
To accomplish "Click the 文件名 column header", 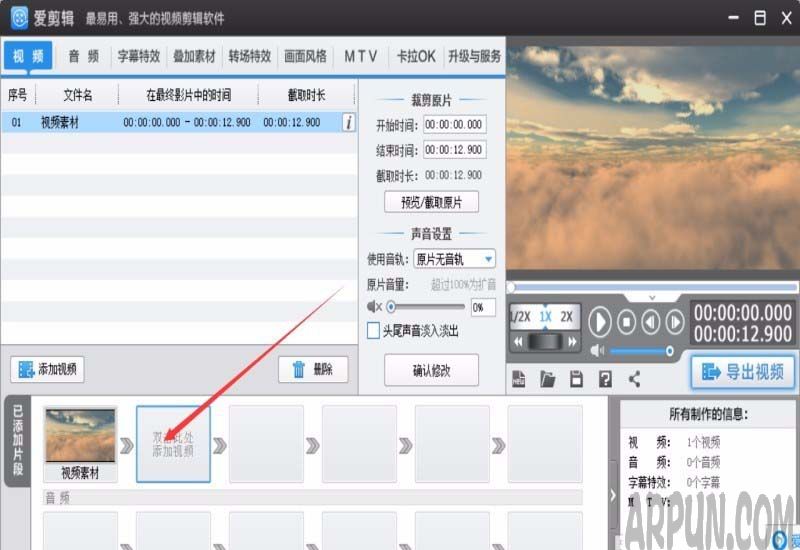I will pyautogui.click(x=78, y=95).
